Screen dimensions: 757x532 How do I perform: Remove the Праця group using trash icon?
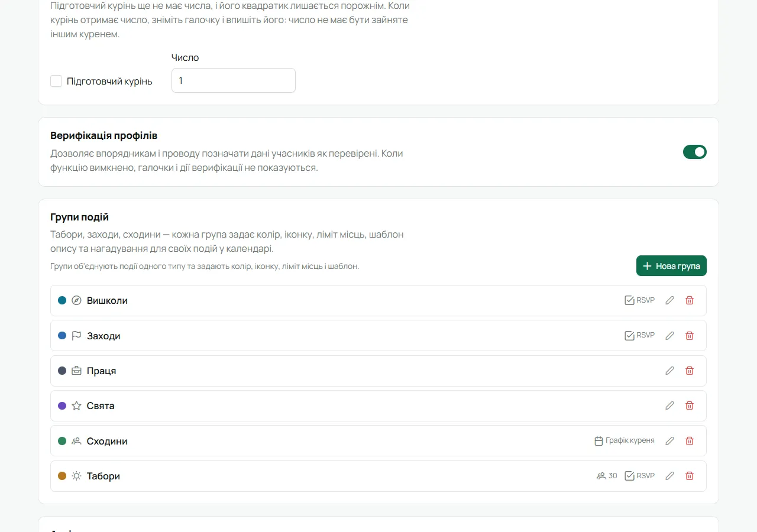690,371
